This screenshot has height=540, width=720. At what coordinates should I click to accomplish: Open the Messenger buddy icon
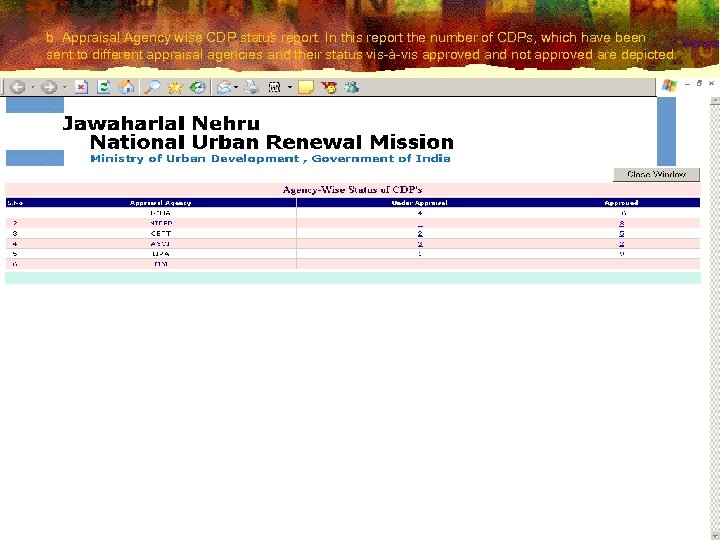coord(351,87)
